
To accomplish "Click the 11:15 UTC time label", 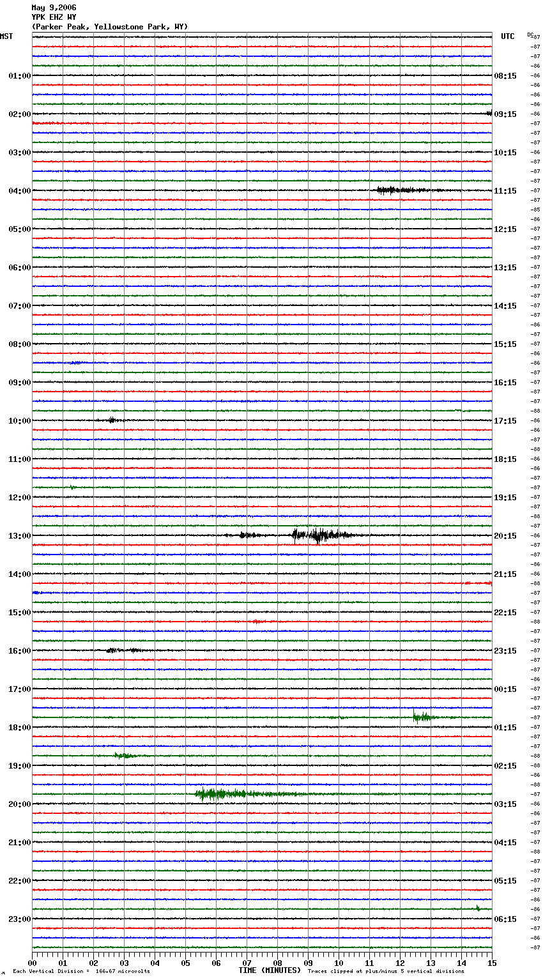I will tap(505, 191).
